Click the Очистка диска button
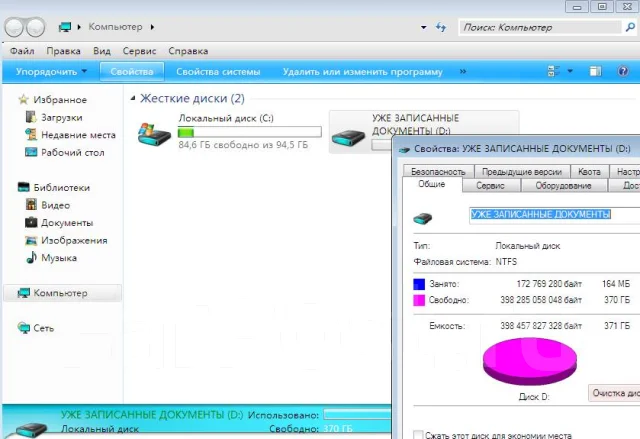The image size is (640, 439). [x=614, y=393]
